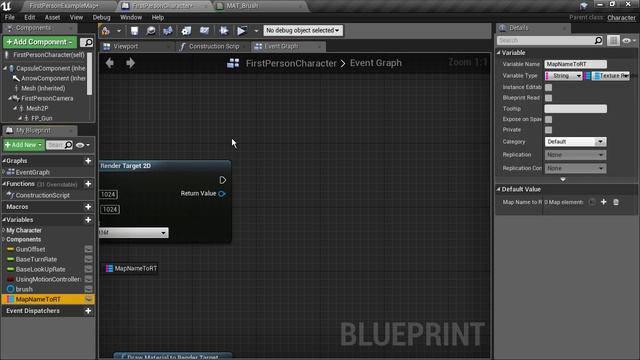This screenshot has width=640, height=360.
Task: Click the Variable Name input field
Action: point(576,64)
